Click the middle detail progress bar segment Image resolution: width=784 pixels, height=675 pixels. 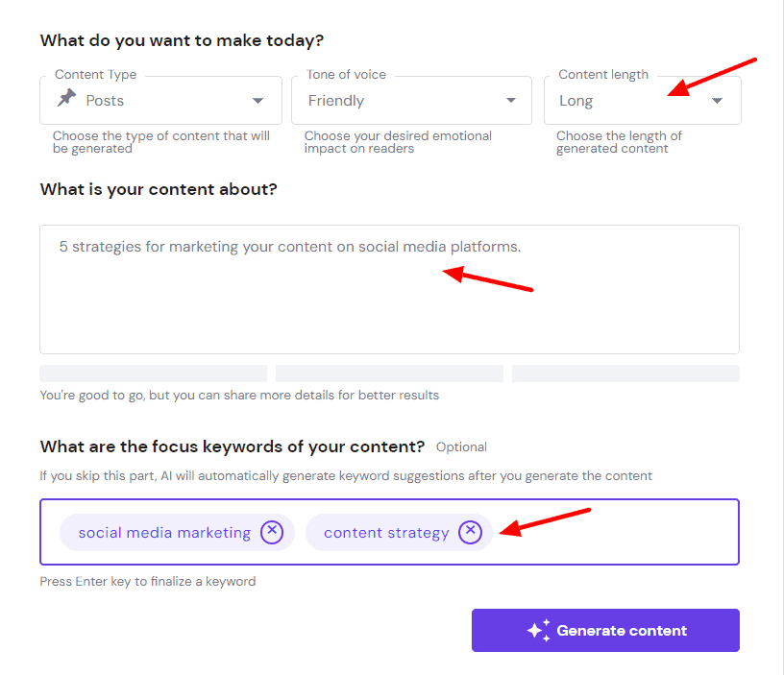click(x=389, y=374)
